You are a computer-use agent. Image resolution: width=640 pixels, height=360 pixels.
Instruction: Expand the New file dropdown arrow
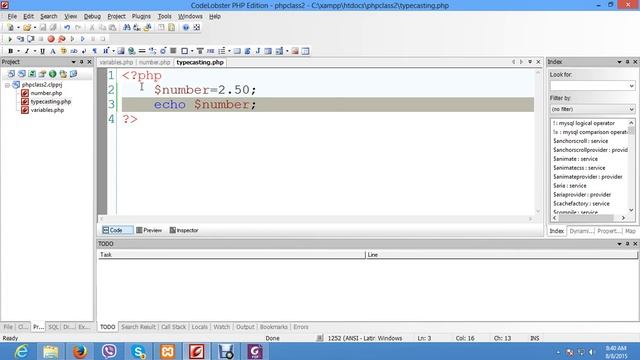coord(18,27)
